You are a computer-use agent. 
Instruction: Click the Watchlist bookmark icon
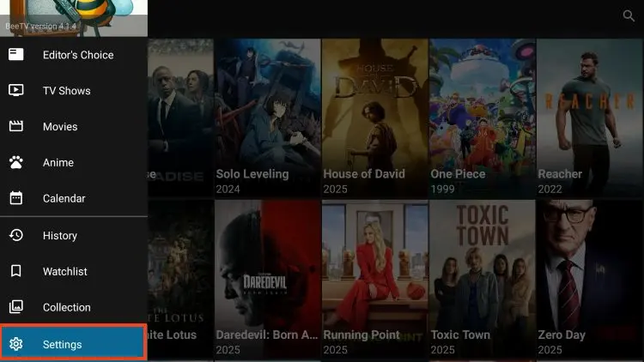click(16, 271)
